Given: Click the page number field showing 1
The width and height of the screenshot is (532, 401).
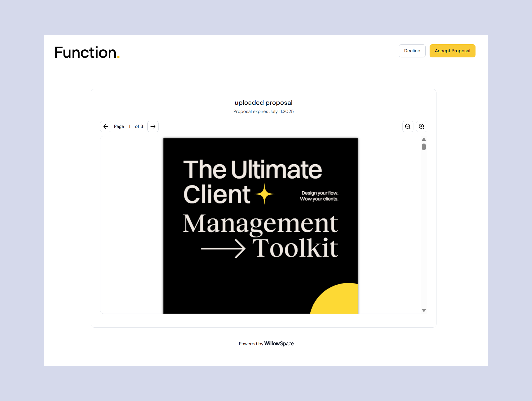Looking at the screenshot, I should tap(129, 126).
